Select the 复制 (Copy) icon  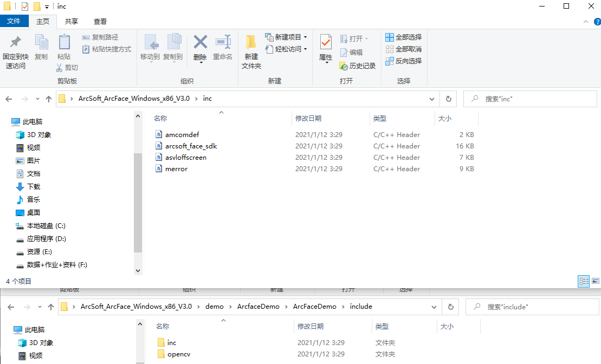click(x=41, y=49)
